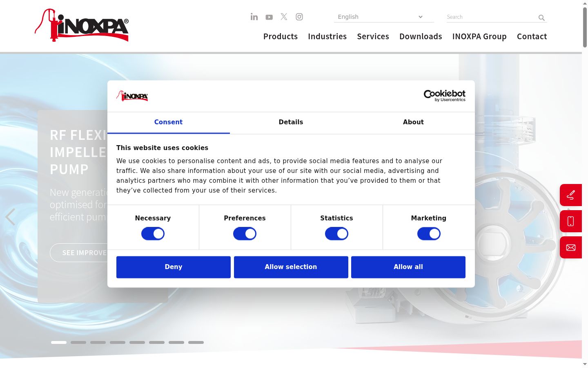Viewport: 588px width, 368px height.
Task: Click the Allow selection button
Action: pyautogui.click(x=291, y=267)
